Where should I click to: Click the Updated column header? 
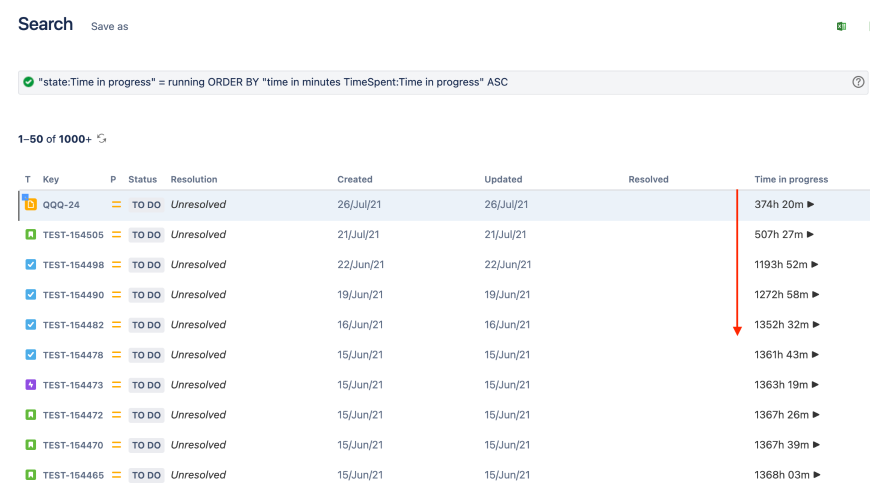pyautogui.click(x=503, y=180)
